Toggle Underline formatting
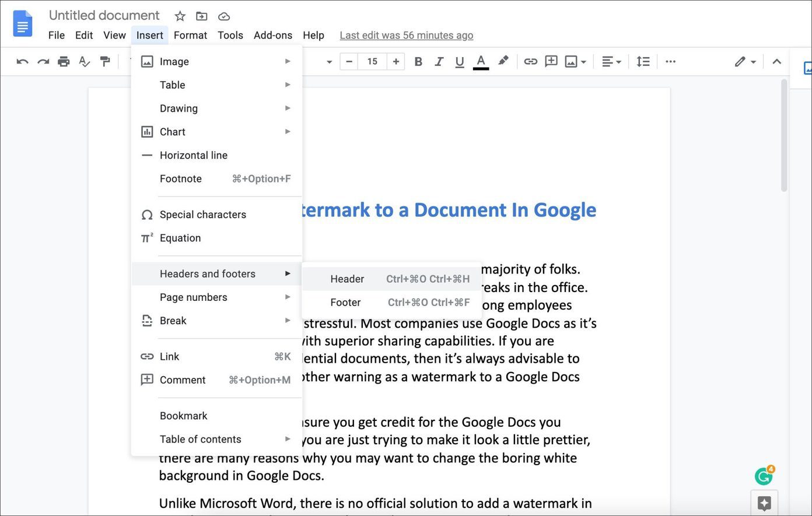The width and height of the screenshot is (812, 516). click(x=460, y=61)
